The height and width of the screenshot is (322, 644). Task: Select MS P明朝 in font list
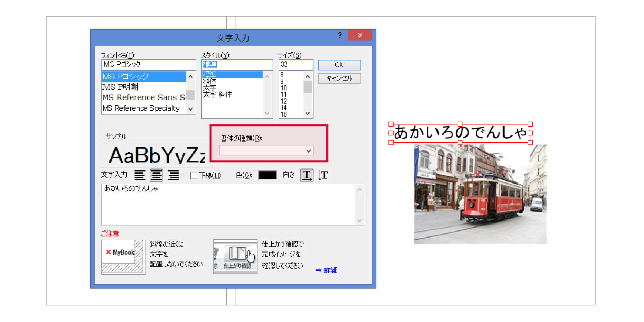pyautogui.click(x=144, y=87)
